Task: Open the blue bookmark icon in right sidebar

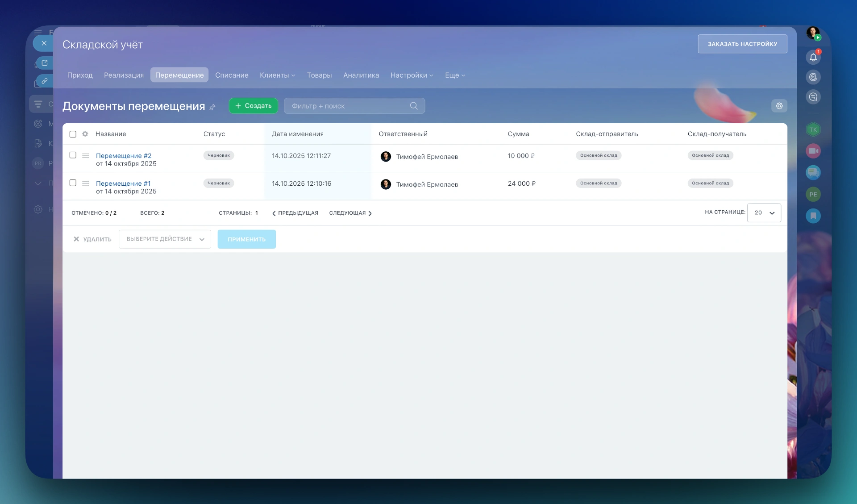Action: pos(813,216)
